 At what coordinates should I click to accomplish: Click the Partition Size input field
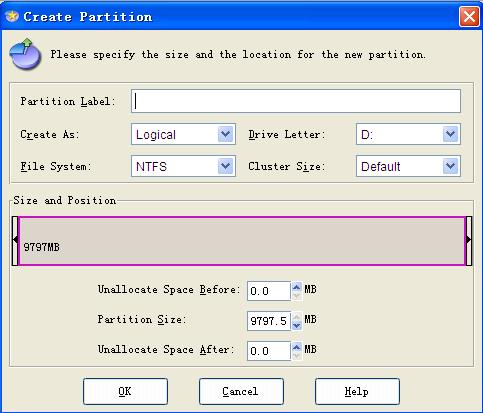pos(269,321)
